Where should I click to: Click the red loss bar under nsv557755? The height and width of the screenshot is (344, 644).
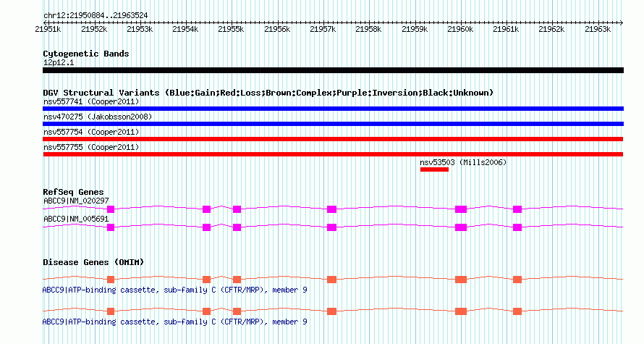(333, 154)
